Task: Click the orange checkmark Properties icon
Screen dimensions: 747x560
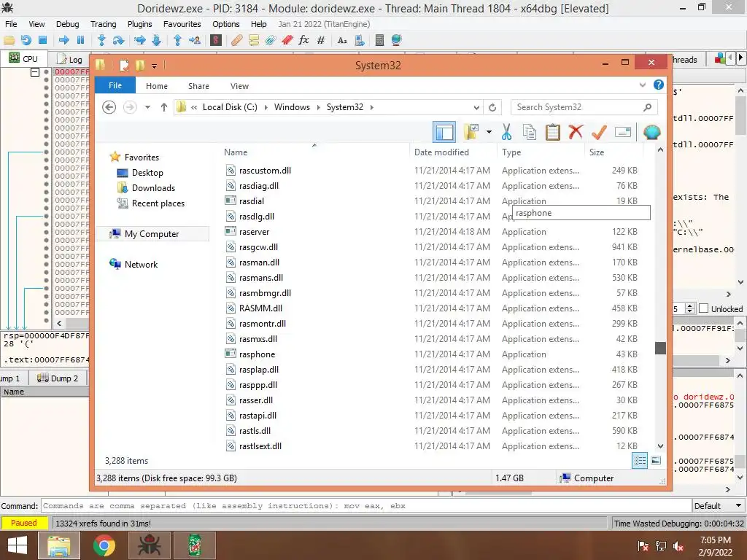Action: click(599, 132)
